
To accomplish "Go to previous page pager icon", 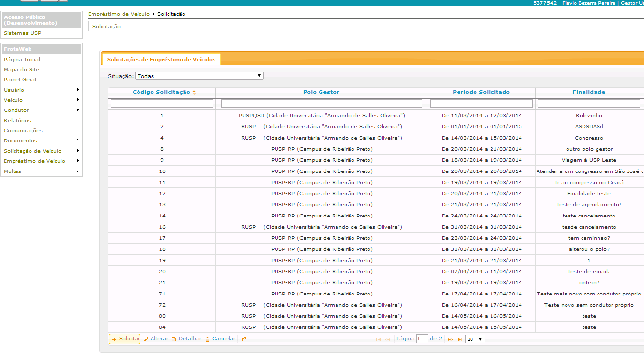I will [387, 339].
